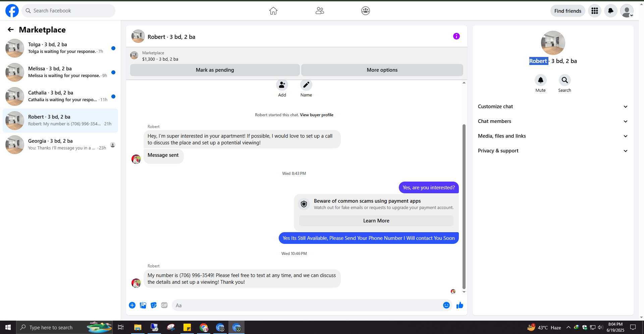Open the emoji picker
This screenshot has height=334, width=644.
click(x=446, y=305)
